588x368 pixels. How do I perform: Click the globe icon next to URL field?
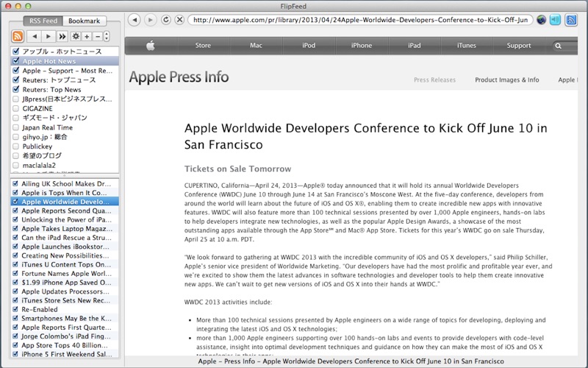coord(541,20)
